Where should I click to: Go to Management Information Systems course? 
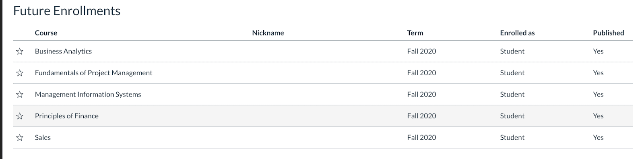point(88,94)
